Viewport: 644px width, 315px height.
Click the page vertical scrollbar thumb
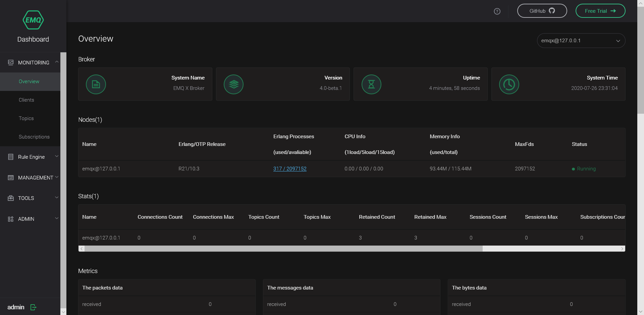tap(641, 60)
